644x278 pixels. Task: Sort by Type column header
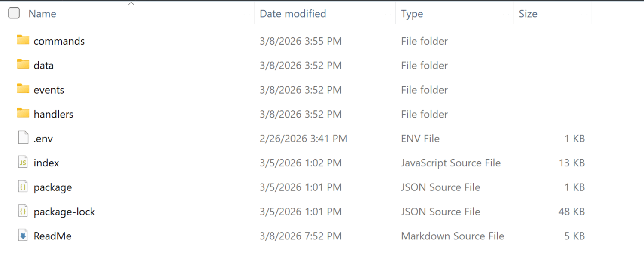[x=412, y=14]
